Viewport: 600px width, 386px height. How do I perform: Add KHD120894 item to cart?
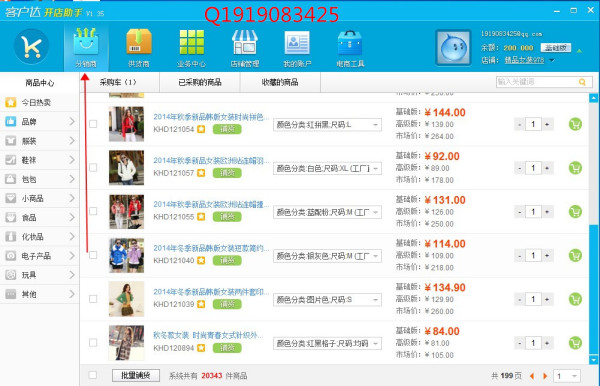[x=575, y=343]
